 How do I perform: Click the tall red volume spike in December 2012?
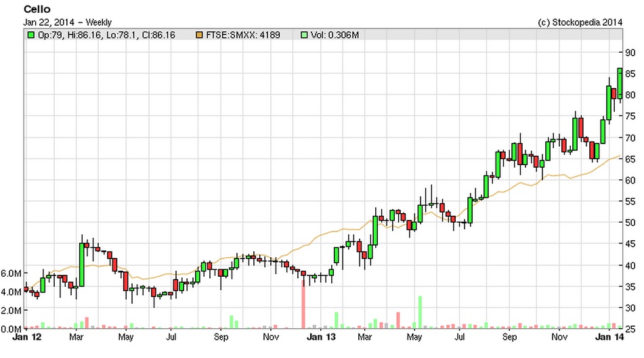point(303,305)
